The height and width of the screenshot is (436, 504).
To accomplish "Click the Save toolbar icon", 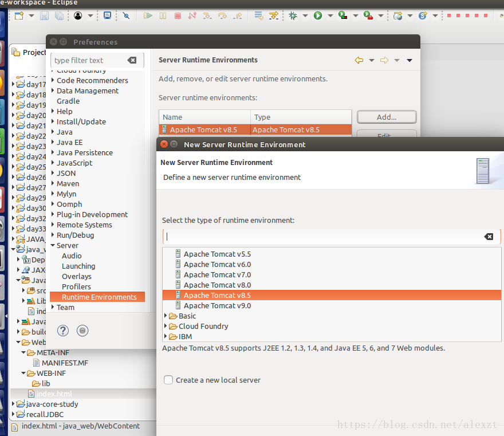I will pos(44,15).
